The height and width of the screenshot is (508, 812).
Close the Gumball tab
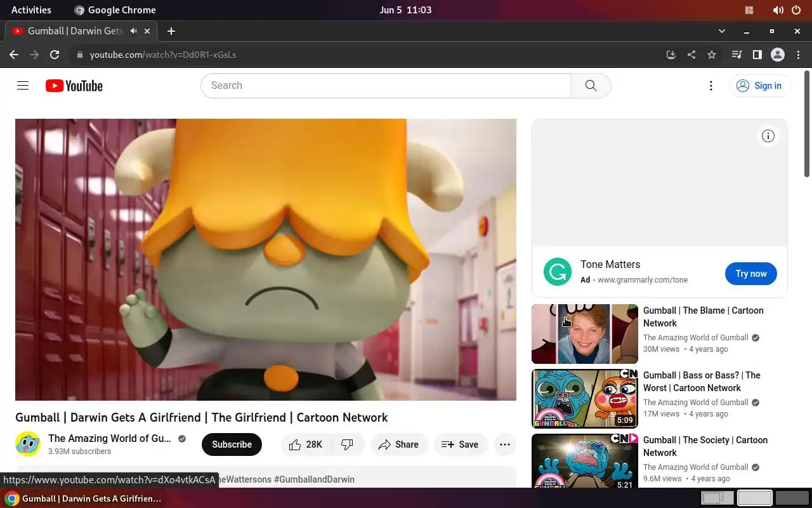(x=147, y=30)
